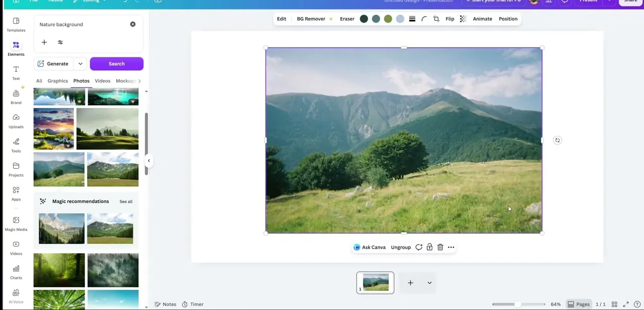Clear the Nature background search text
Viewport: 644px width, 310px height.
133,24
